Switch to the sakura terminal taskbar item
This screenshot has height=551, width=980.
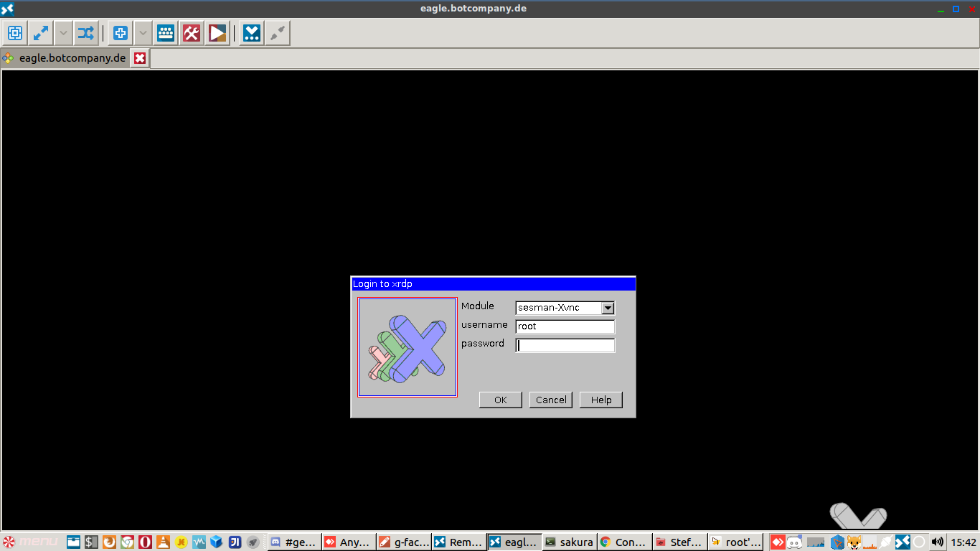pos(568,542)
